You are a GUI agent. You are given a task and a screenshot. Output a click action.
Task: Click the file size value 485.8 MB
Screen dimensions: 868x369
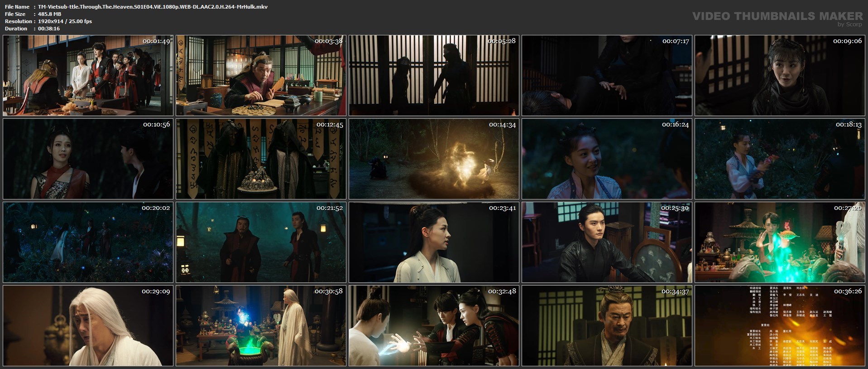coord(49,14)
